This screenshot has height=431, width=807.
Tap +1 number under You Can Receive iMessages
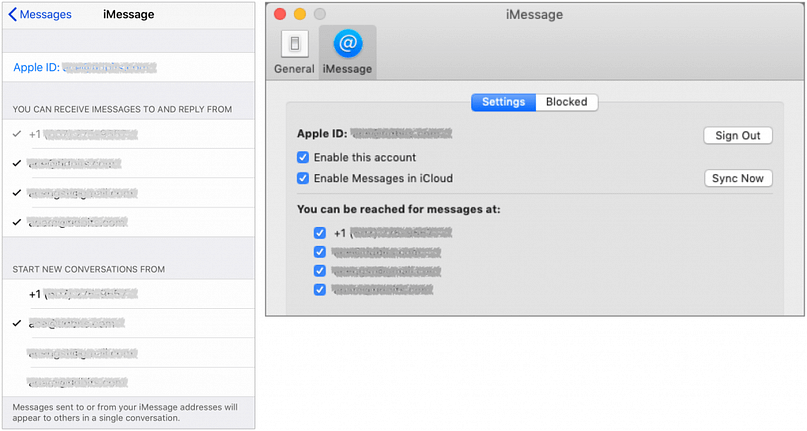pyautogui.click(x=129, y=134)
